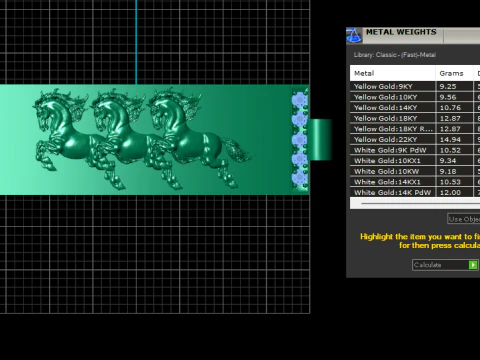Click the Metal column header

(x=393, y=73)
